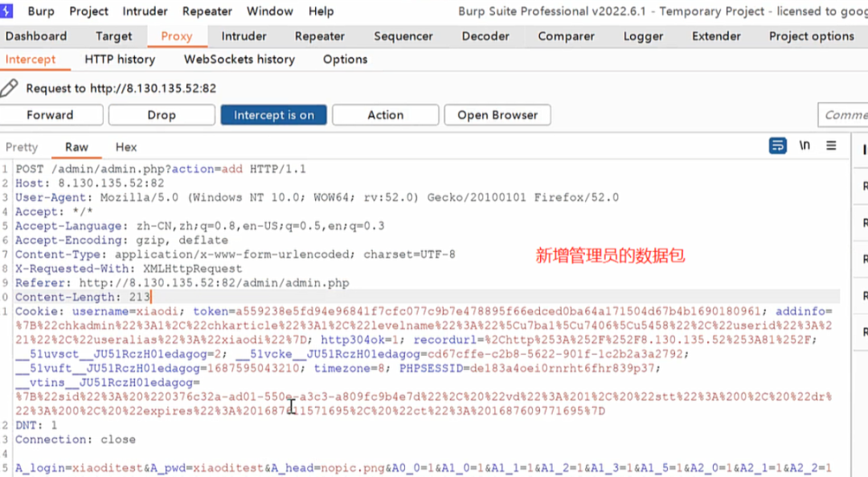Open the proxy Options sub-tab
Image resolution: width=868 pixels, height=477 pixels.
pyautogui.click(x=345, y=60)
